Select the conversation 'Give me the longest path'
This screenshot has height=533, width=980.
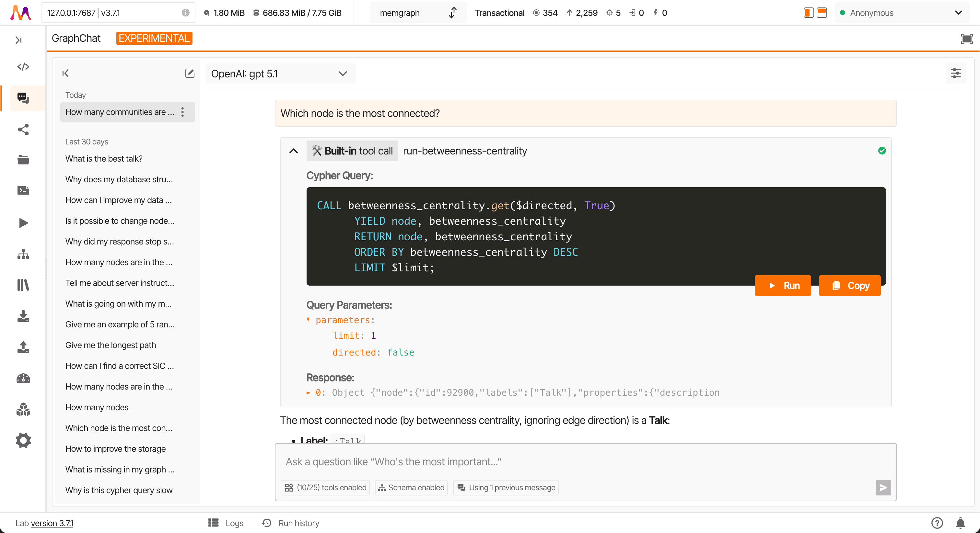[x=111, y=345]
